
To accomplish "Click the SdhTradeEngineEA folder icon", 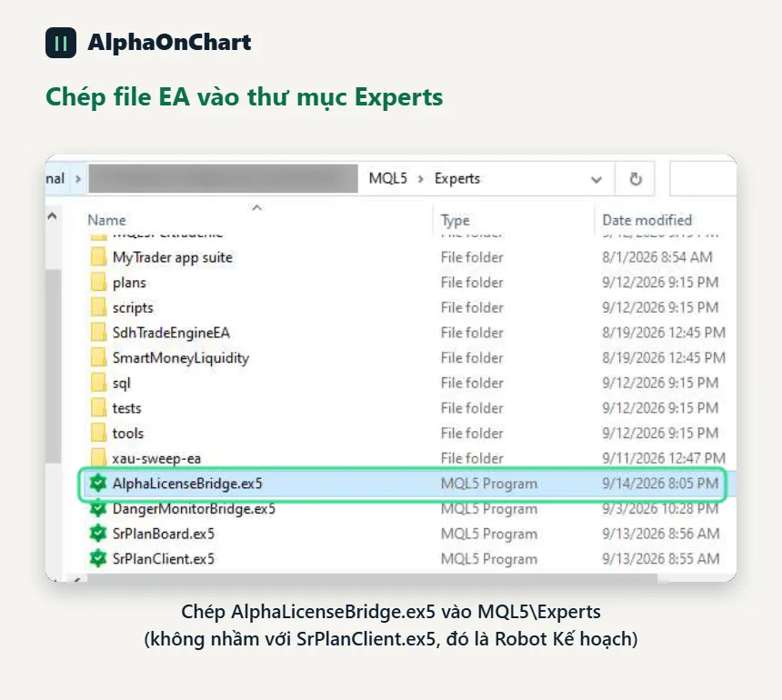I will click(x=98, y=333).
